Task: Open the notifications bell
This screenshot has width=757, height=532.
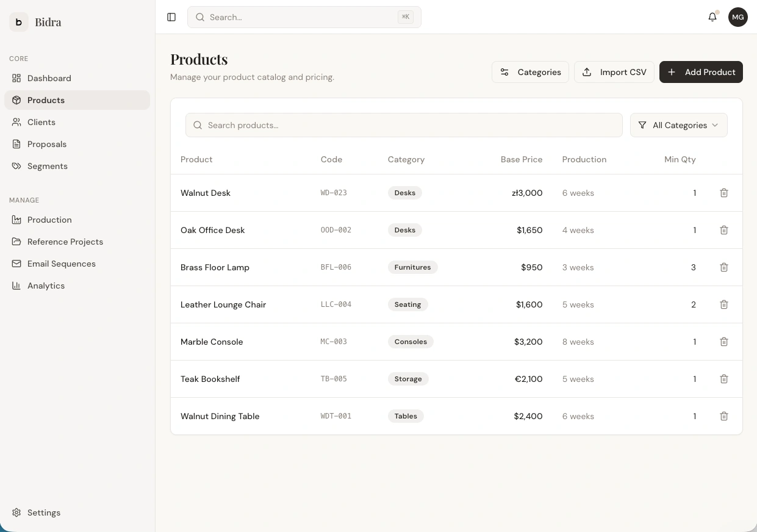Action: 712,17
